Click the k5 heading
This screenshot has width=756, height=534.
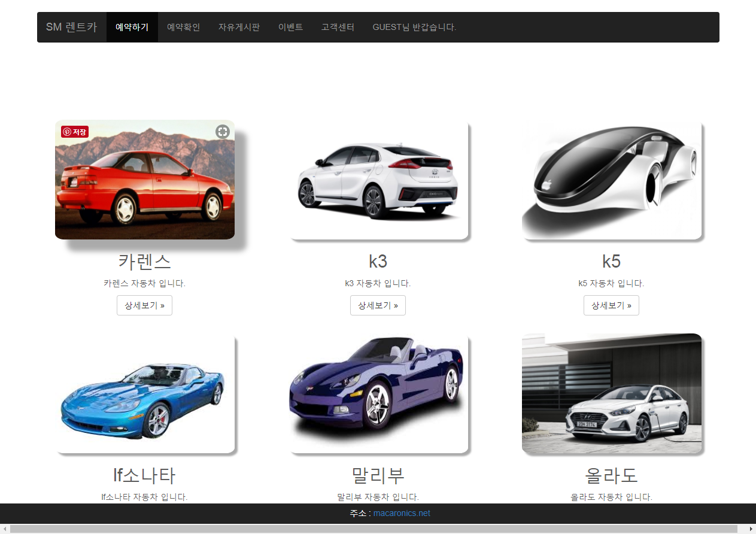[x=611, y=262]
